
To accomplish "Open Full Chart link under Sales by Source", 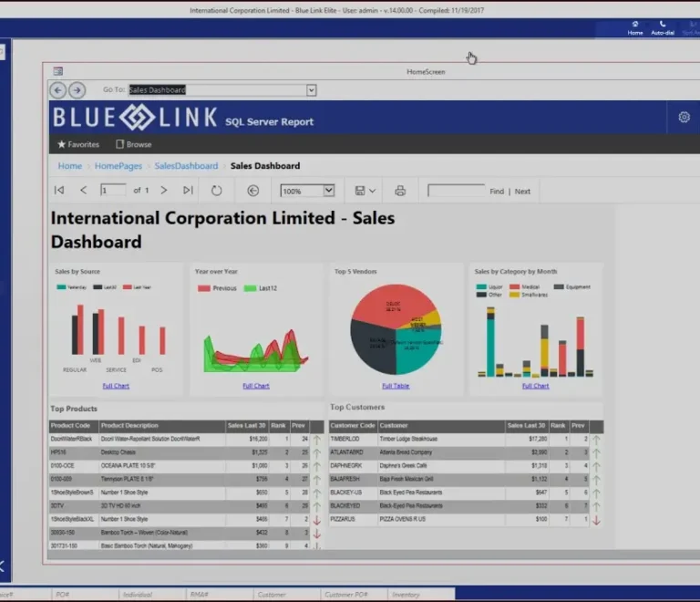I will pyautogui.click(x=116, y=386).
